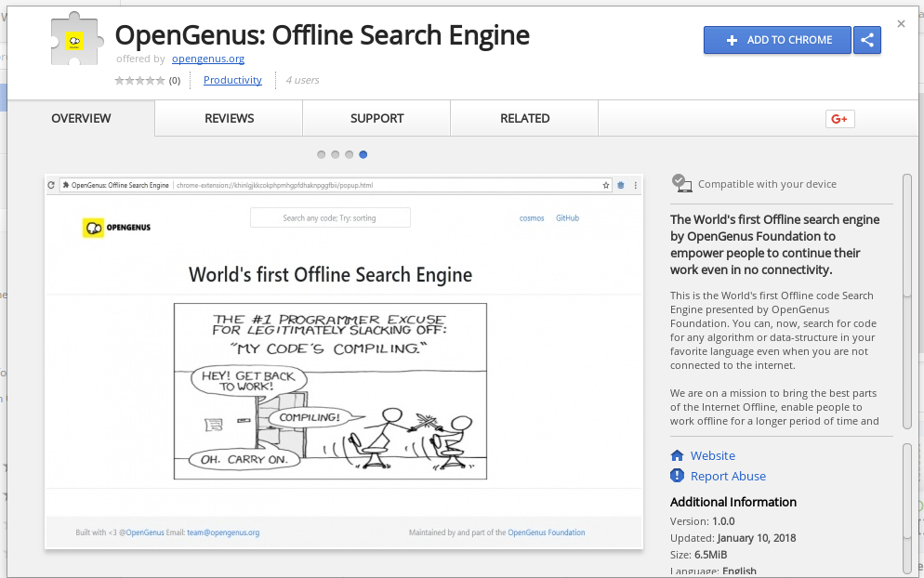This screenshot has height=578, width=924.
Task: Switch to the Related tab
Action: pos(525,118)
